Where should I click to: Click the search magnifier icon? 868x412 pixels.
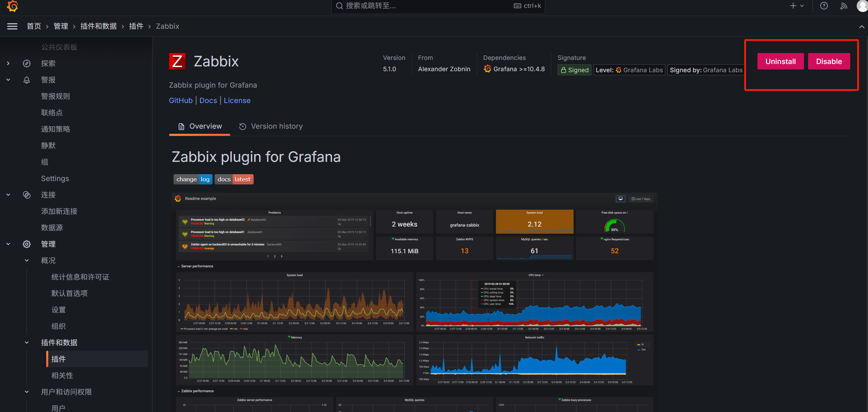[x=339, y=6]
